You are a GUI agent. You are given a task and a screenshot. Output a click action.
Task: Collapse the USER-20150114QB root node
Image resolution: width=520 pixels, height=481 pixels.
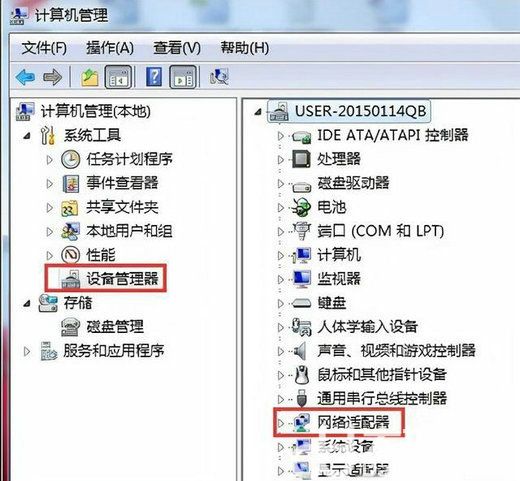click(258, 112)
